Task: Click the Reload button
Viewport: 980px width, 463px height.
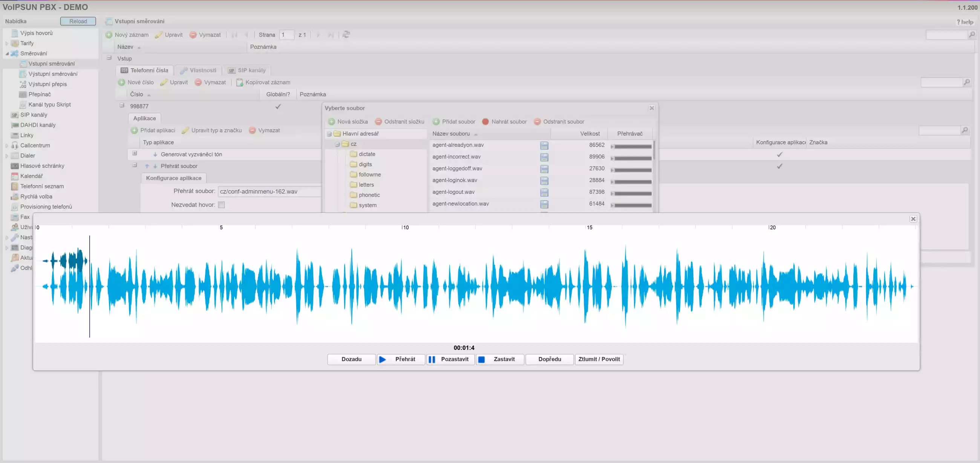Action: pos(78,21)
